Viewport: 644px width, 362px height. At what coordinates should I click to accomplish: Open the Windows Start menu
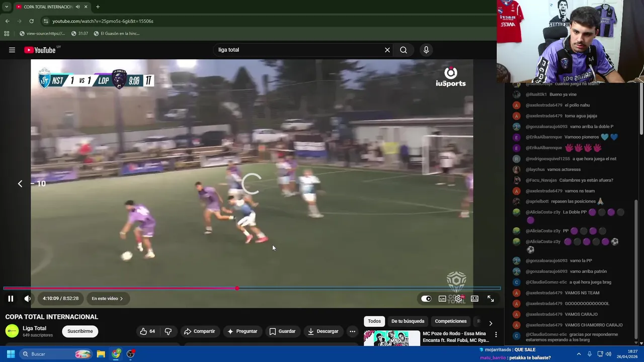11,354
